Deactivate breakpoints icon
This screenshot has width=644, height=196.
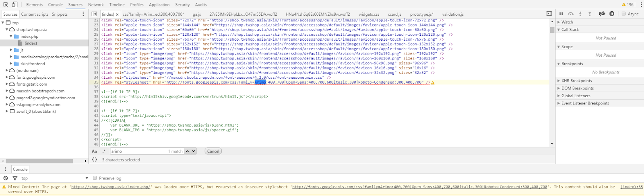point(602,14)
